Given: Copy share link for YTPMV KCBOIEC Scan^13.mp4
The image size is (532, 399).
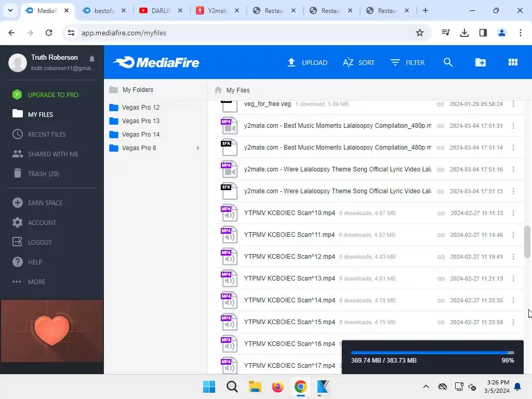Looking at the screenshot, I should click(441, 278).
